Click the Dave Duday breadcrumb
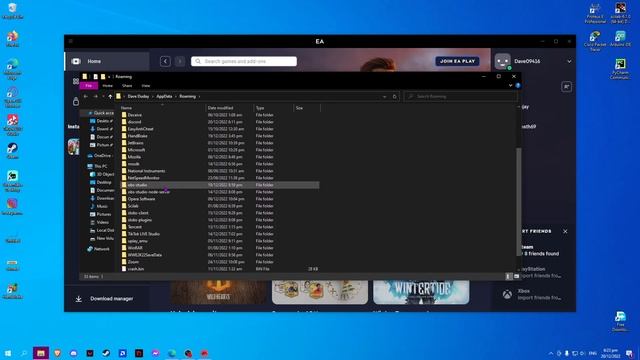The height and width of the screenshot is (360, 640). click(138, 97)
